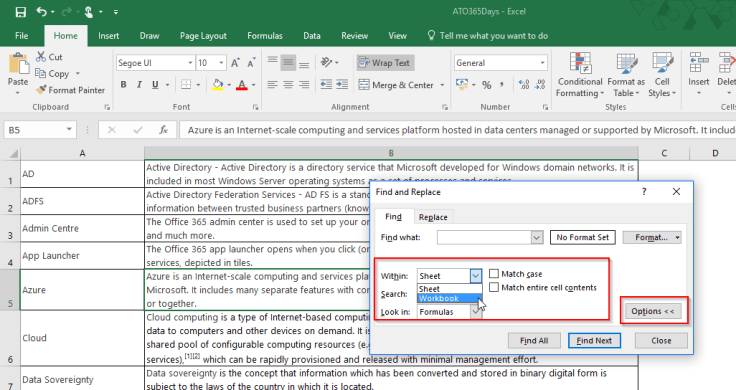Viewport: 736px width, 390px height.
Task: Enable the Match case checkbox
Action: click(x=494, y=274)
